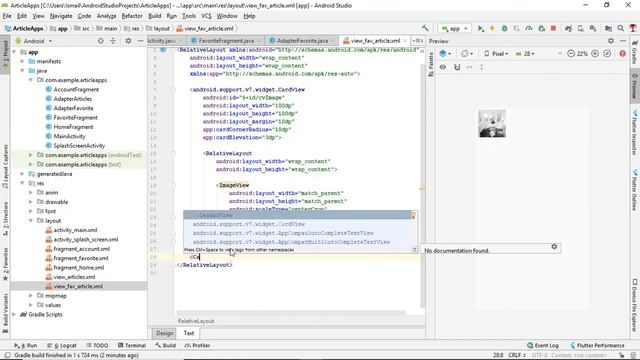Collapse the java folder in project tree
This screenshot has height=360, width=640.
22,71
